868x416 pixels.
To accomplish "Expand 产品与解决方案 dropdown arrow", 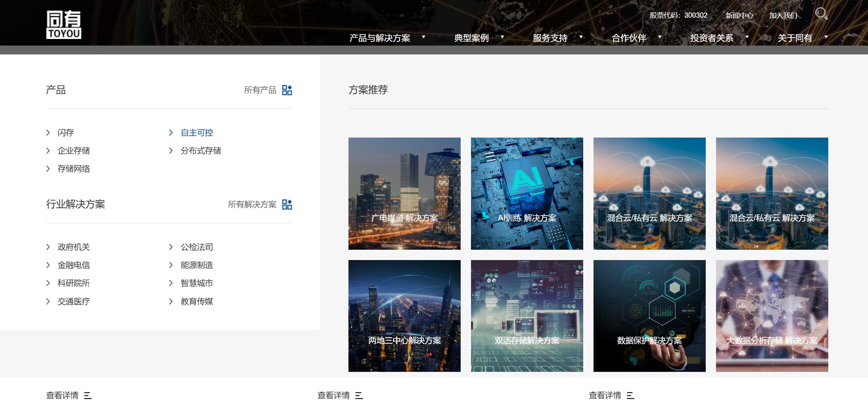I will [424, 37].
